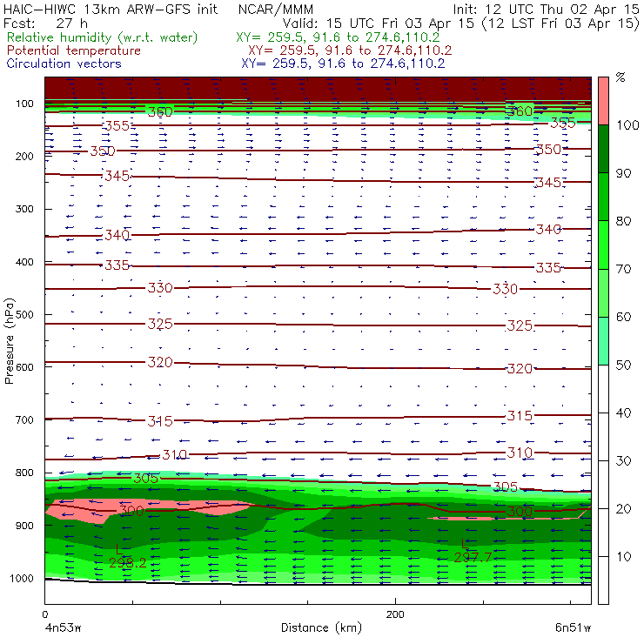Click the 600 hPa pressure tick label

pos(24,367)
